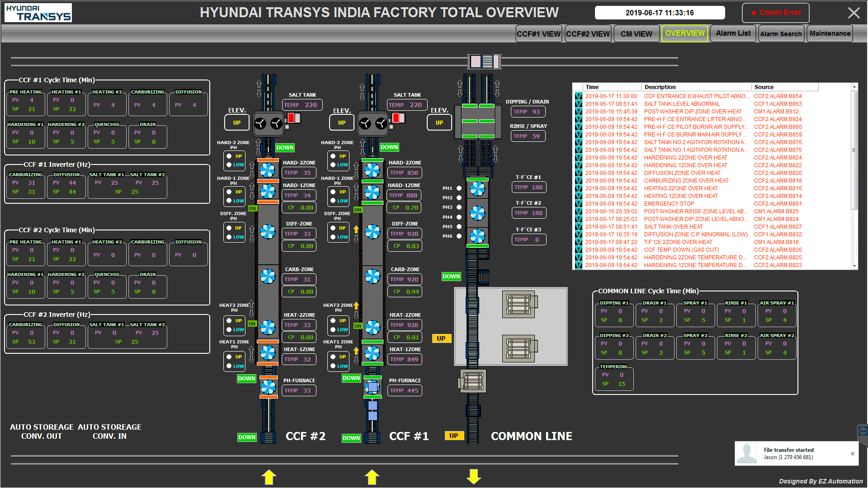Sort alarms by the Source column header
Screen dimensions: 868x488
coord(784,87)
